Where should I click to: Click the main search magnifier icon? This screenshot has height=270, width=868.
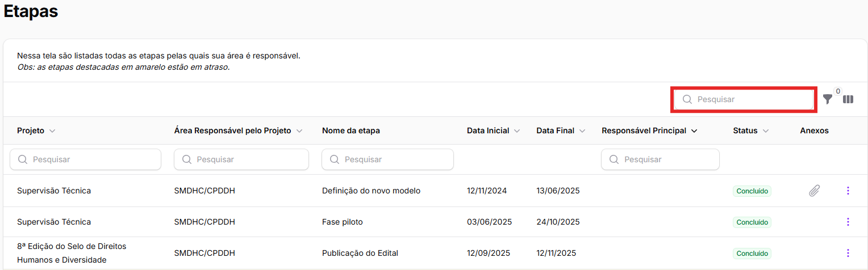[687, 99]
